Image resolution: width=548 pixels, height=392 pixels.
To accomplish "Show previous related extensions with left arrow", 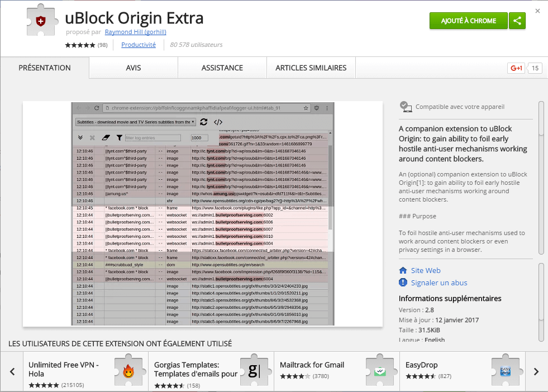I will point(12,371).
